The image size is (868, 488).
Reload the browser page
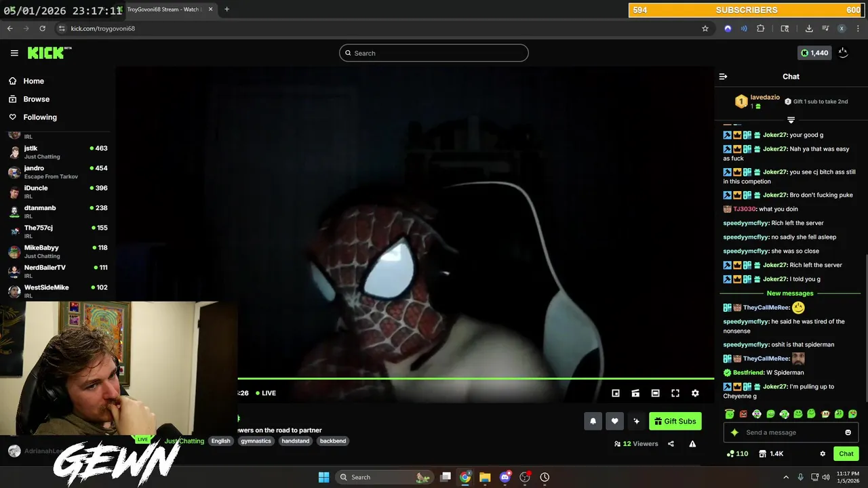point(42,28)
